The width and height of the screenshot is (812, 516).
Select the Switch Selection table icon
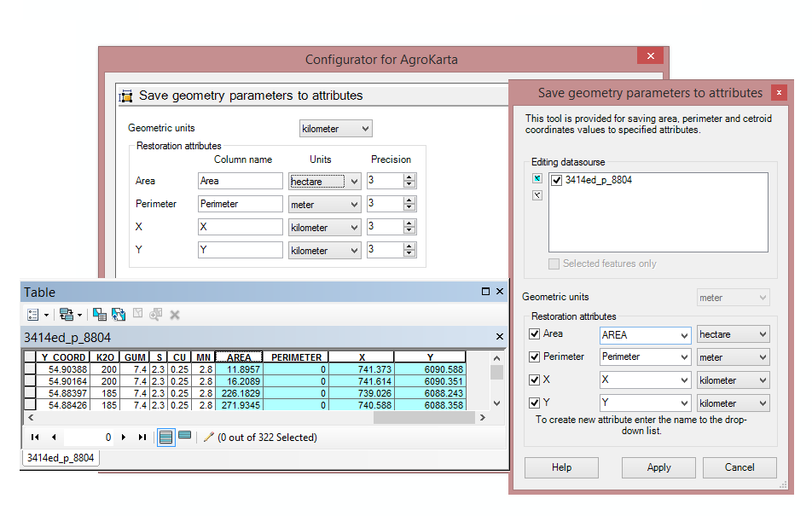click(x=117, y=314)
